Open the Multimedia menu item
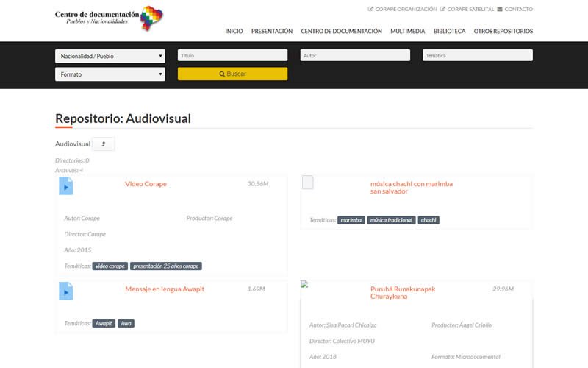588x368 pixels. tap(407, 32)
